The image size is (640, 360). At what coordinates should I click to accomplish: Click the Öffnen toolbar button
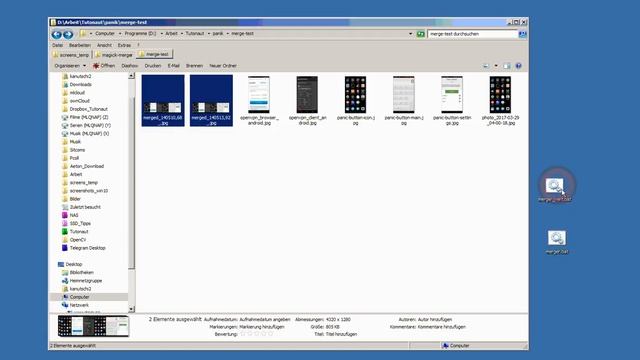(x=104, y=66)
